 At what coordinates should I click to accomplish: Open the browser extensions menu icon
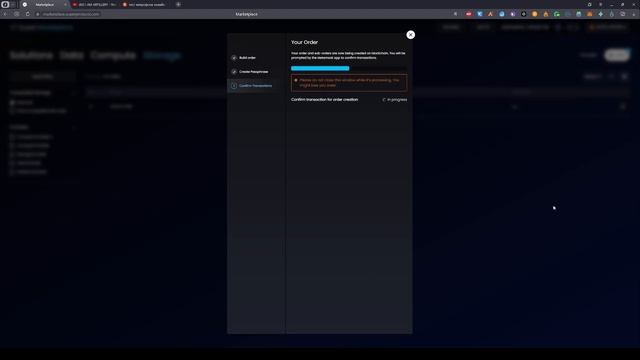pyautogui.click(x=623, y=14)
